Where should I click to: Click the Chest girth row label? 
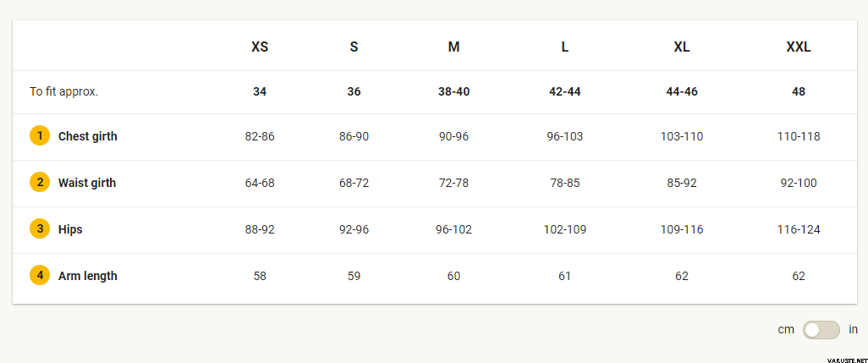click(x=87, y=136)
